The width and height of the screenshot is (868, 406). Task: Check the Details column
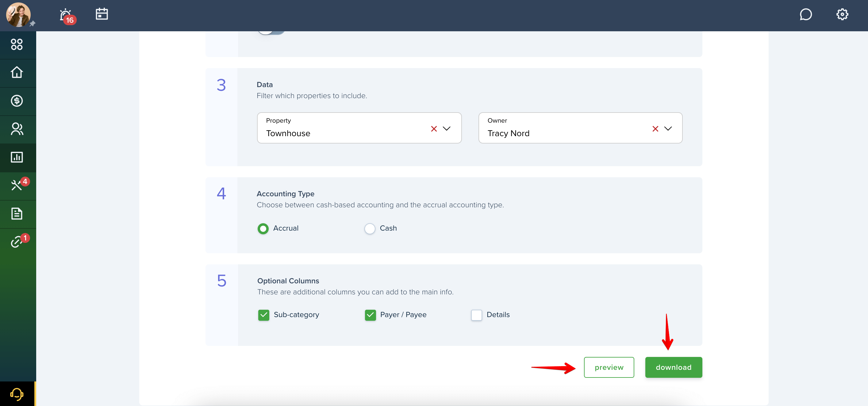pos(476,315)
